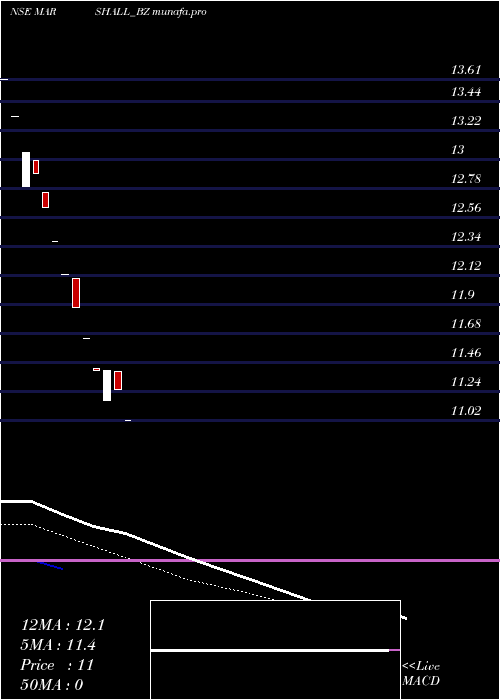Click the Price : 11 reading
The image size is (500, 700).
pos(57,665)
